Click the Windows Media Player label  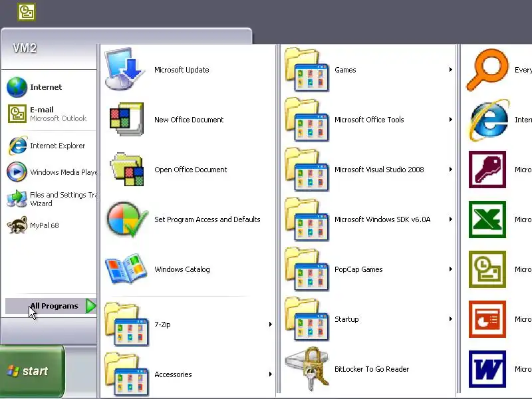click(x=63, y=172)
